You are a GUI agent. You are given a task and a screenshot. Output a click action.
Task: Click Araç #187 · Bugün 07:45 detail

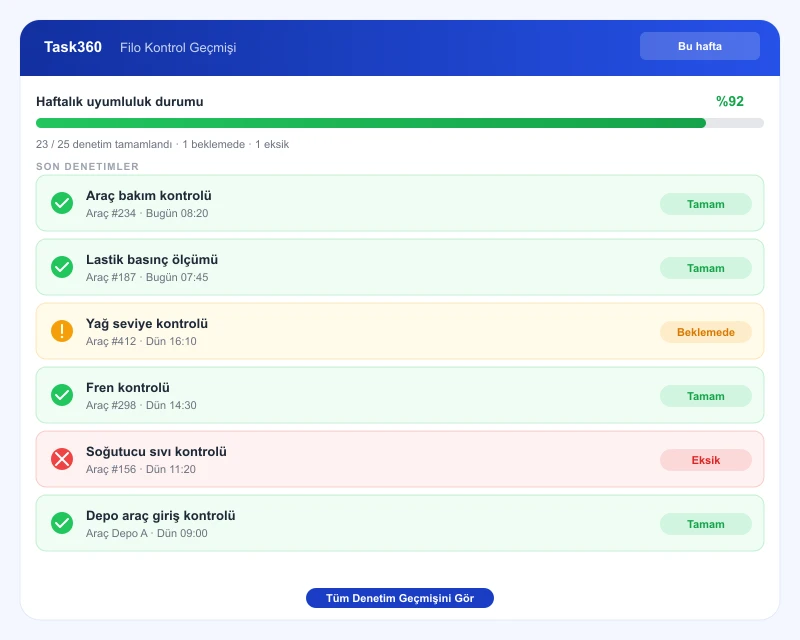click(147, 277)
